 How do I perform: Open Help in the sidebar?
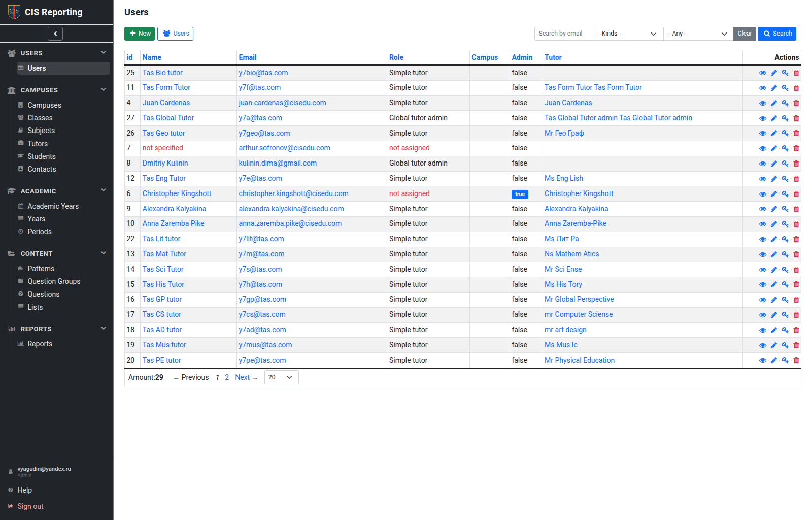click(24, 490)
